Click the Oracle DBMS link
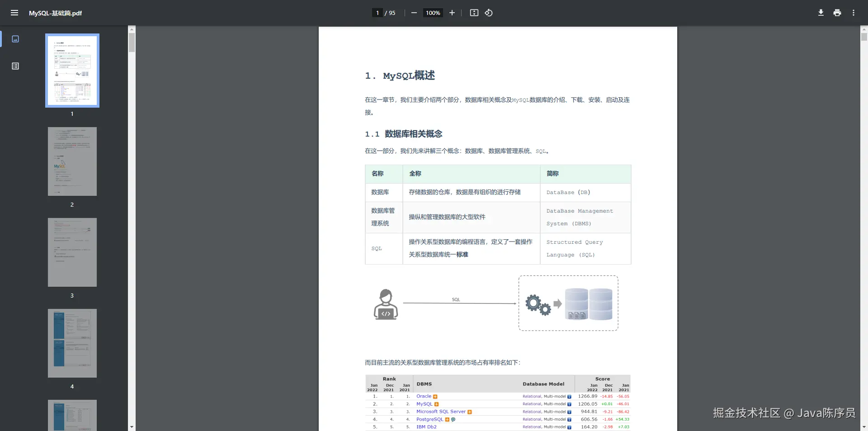Screen dimensions: 868x431 point(424,396)
